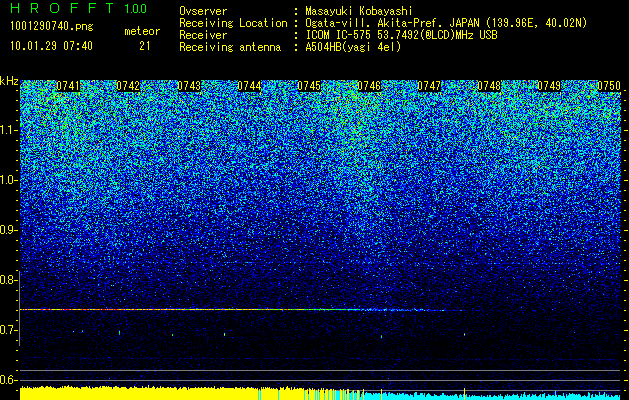Click the 0.9 frequency axis label
The width and height of the screenshot is (629, 400).
(8, 230)
